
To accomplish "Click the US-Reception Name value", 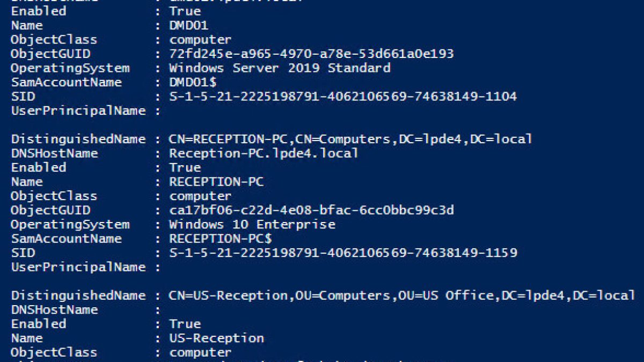I will tap(216, 338).
